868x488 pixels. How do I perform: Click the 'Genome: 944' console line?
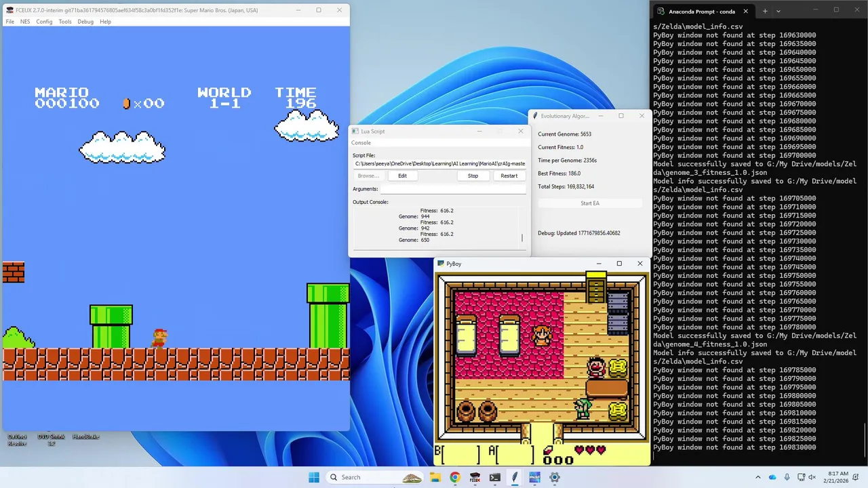click(x=414, y=217)
